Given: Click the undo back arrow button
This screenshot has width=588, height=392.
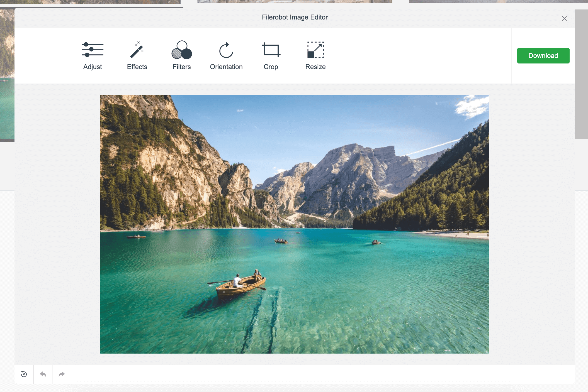Looking at the screenshot, I should pos(42,374).
